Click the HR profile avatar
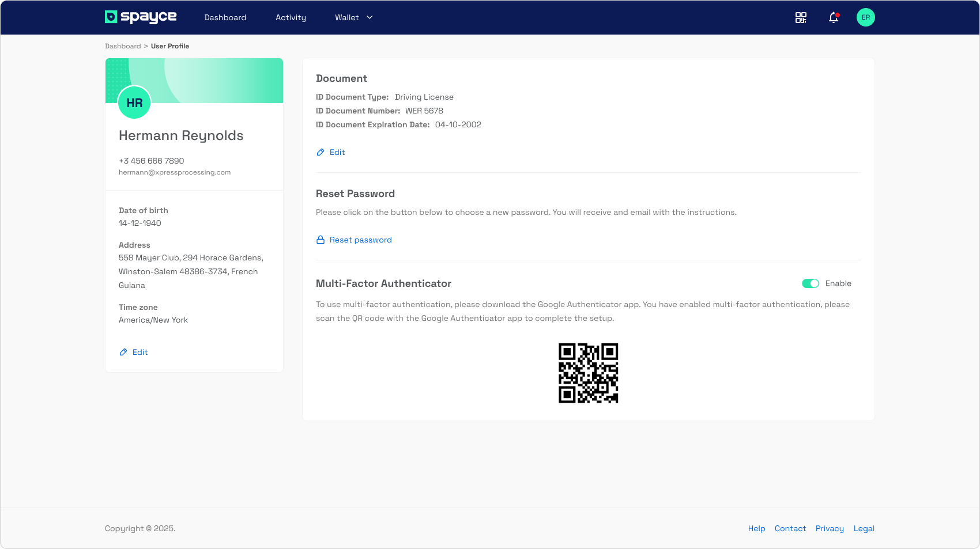Screen dimensions: 980x549 tap(134, 103)
